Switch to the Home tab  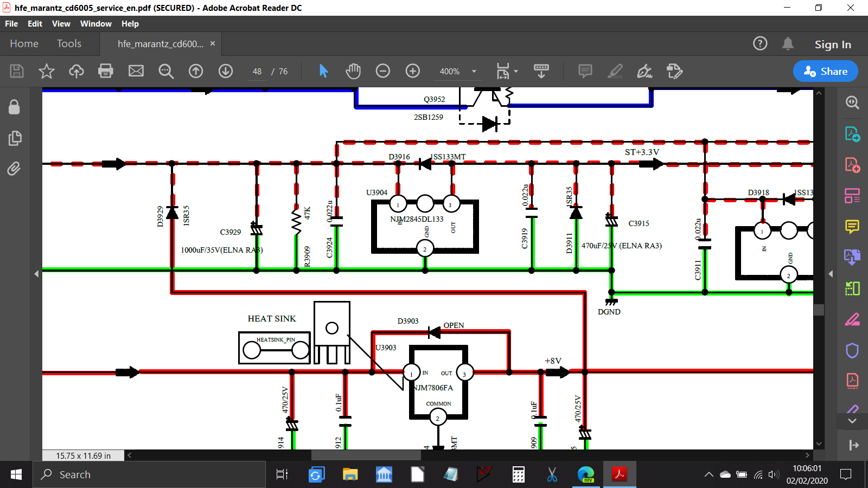tap(24, 43)
